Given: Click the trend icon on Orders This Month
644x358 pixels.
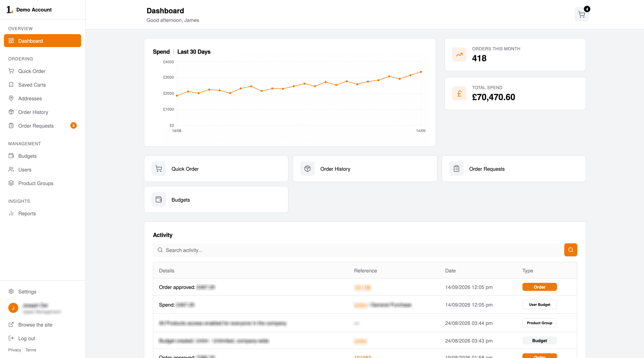Looking at the screenshot, I should coord(459,55).
